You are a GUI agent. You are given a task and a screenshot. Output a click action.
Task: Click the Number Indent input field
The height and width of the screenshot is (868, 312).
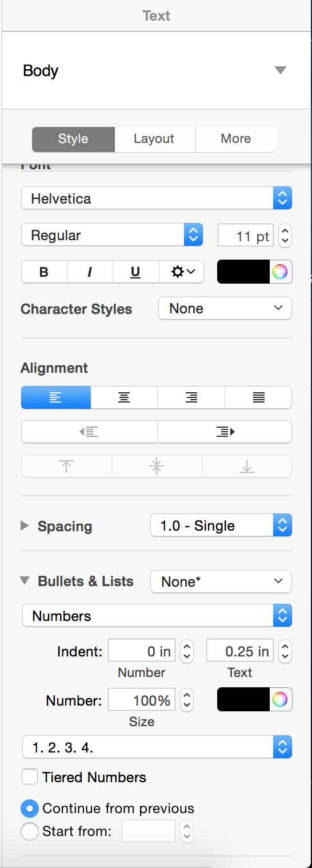tap(142, 651)
